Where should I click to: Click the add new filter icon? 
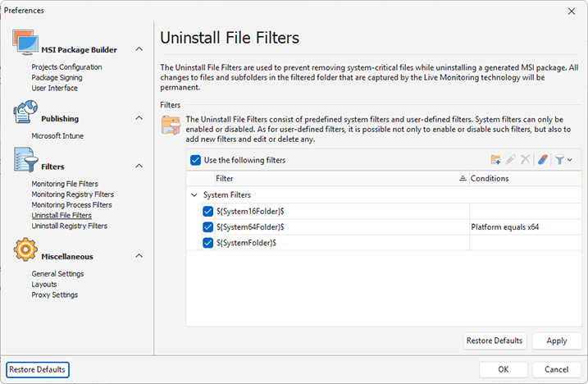pyautogui.click(x=495, y=160)
